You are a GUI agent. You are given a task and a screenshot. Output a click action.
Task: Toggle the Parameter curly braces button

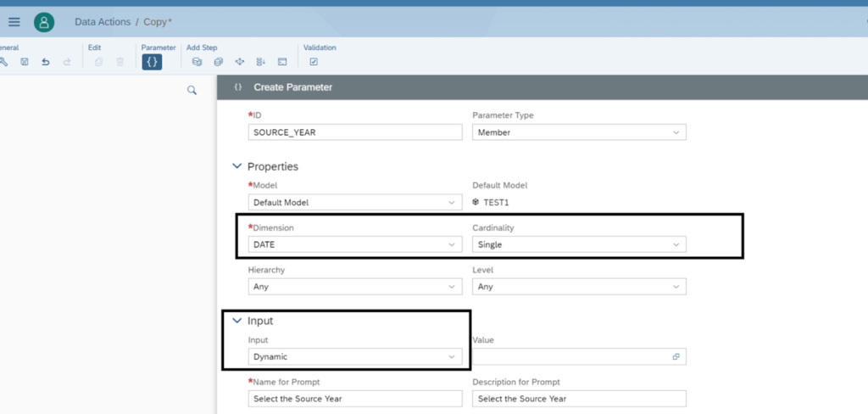click(x=152, y=62)
